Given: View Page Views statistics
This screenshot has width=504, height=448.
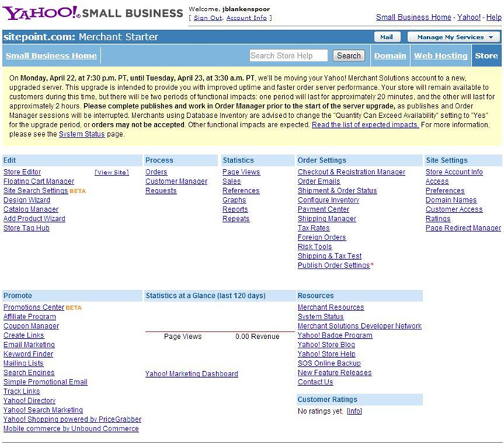Looking at the screenshot, I should pyautogui.click(x=241, y=172).
